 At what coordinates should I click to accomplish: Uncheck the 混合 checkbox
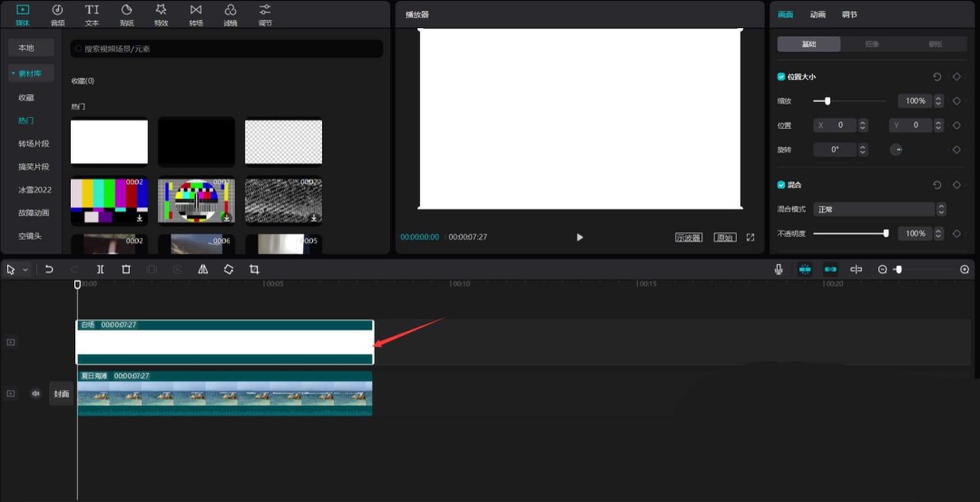coord(781,184)
